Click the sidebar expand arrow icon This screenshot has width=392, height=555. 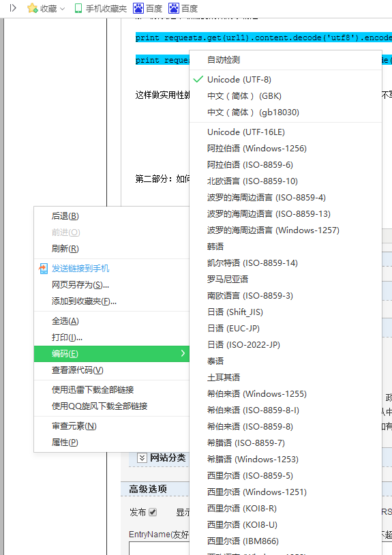[x=13, y=7]
